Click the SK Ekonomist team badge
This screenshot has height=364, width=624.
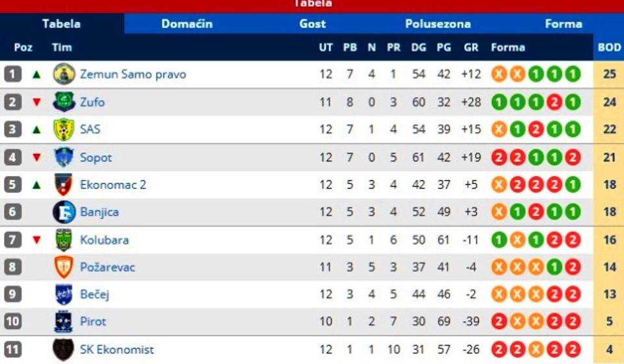[64, 350]
